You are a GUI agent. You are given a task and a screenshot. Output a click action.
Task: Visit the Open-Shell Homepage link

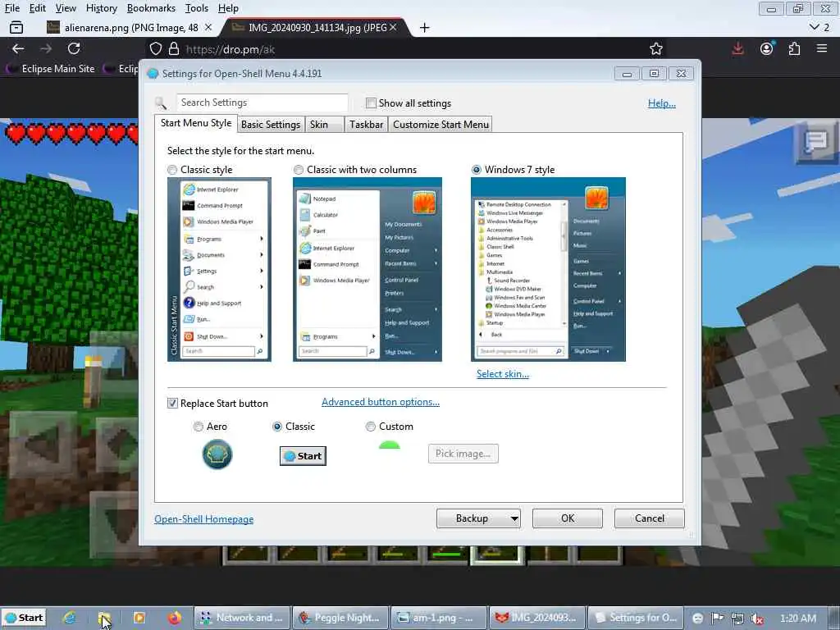click(203, 519)
